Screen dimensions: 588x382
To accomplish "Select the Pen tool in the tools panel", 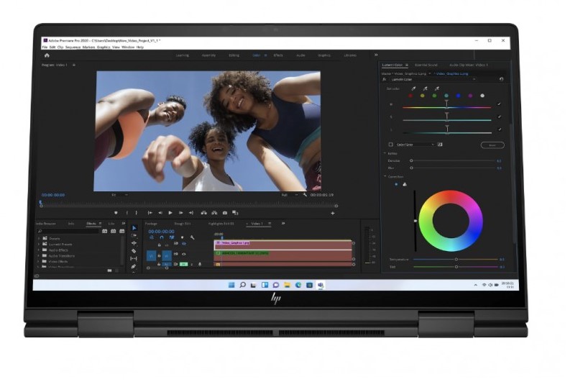I will pos(133,266).
